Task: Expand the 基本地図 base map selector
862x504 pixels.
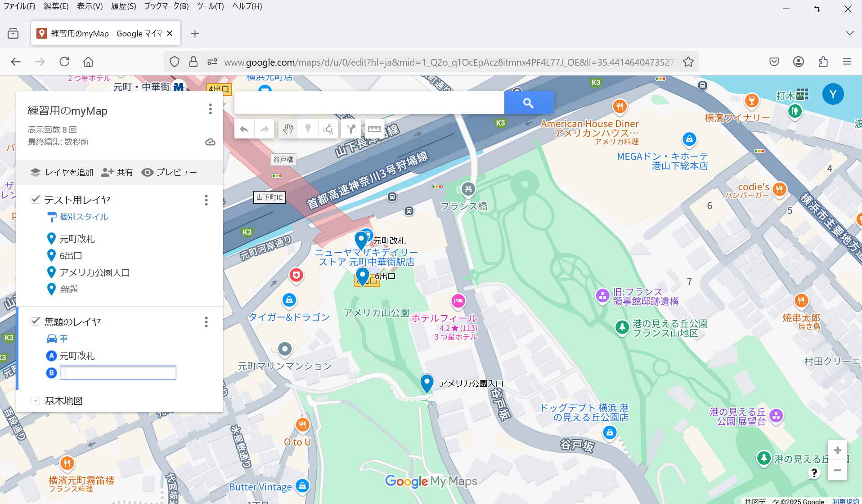Action: click(35, 401)
